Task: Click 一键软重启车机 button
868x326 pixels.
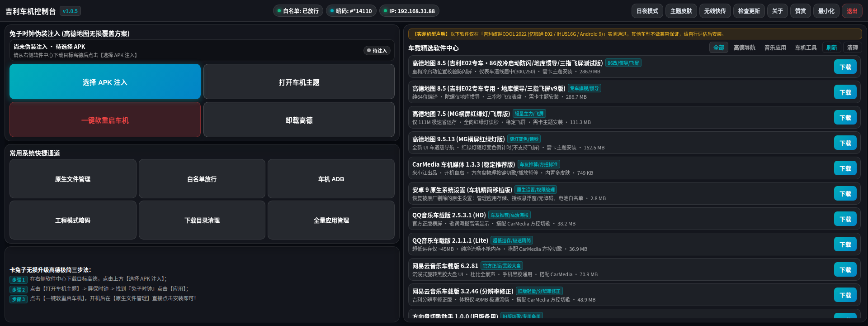Action: click(105, 120)
